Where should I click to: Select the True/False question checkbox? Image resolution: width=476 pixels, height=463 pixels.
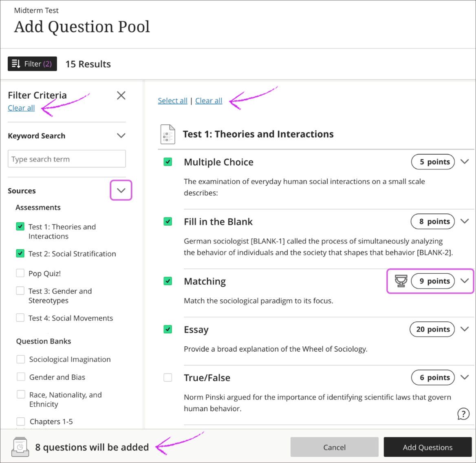click(x=167, y=377)
